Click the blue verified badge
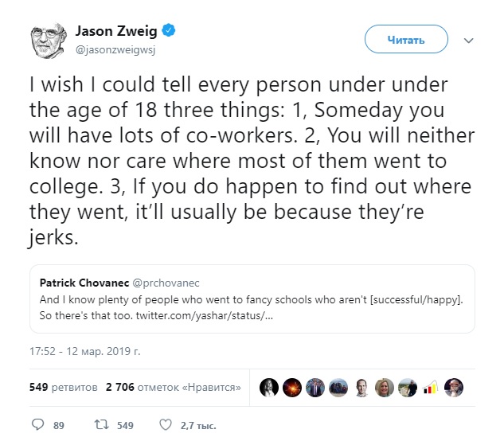Image resolution: width=504 pixels, height=445 pixels. [169, 32]
